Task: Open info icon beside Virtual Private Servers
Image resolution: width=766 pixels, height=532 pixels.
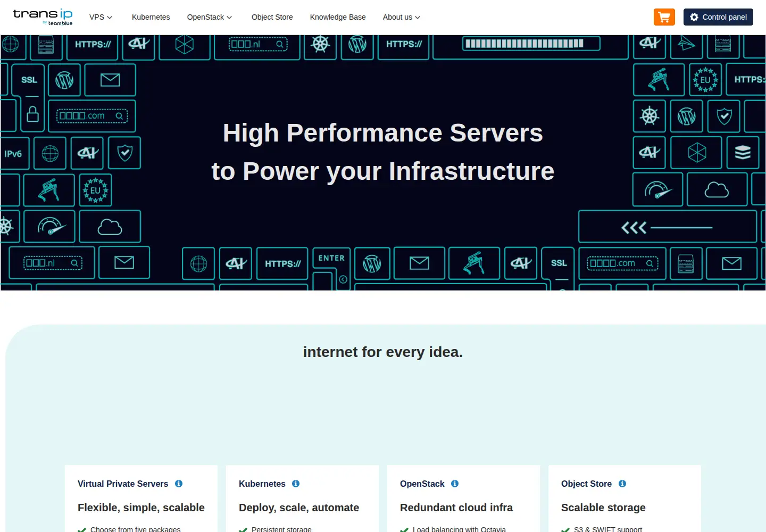Action: [x=179, y=484]
